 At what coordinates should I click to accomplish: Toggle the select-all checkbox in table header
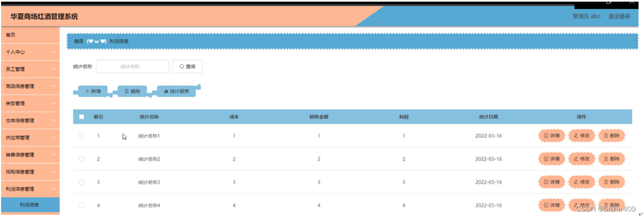tap(82, 117)
